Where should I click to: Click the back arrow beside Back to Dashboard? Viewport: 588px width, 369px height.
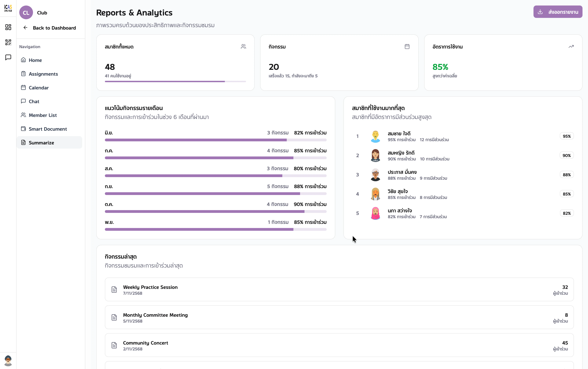point(25,28)
